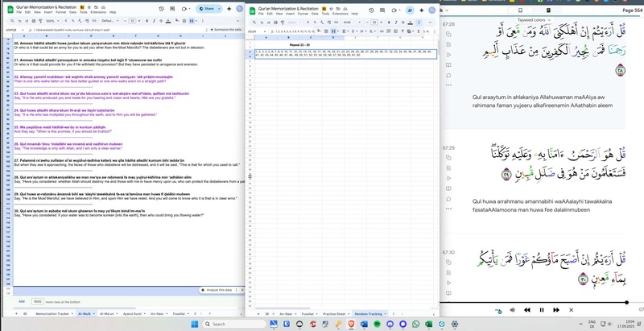Click print icon in left Sheets toolbar
The image size is (644, 331).
32,21
